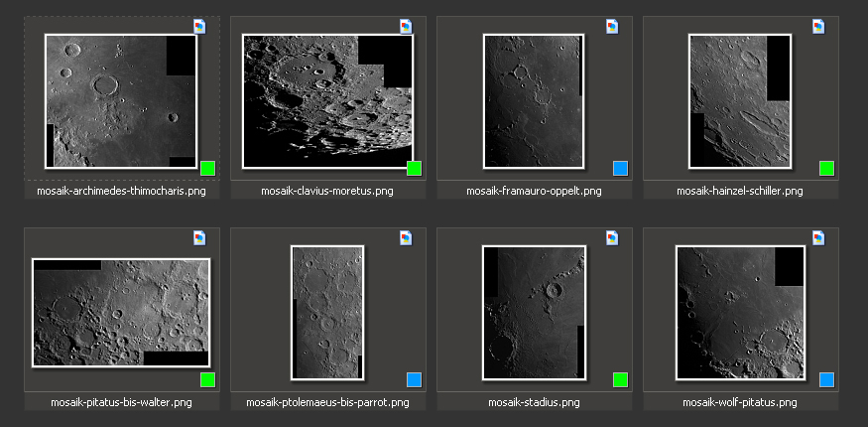Click file type icon above archimedes-thimocharis thumbnail
Viewport: 868px width, 427px height.
click(199, 27)
